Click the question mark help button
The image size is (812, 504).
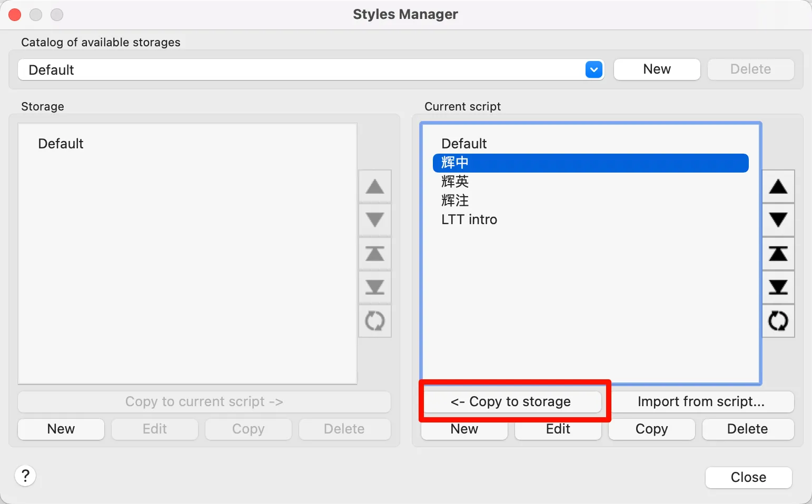pyautogui.click(x=25, y=476)
